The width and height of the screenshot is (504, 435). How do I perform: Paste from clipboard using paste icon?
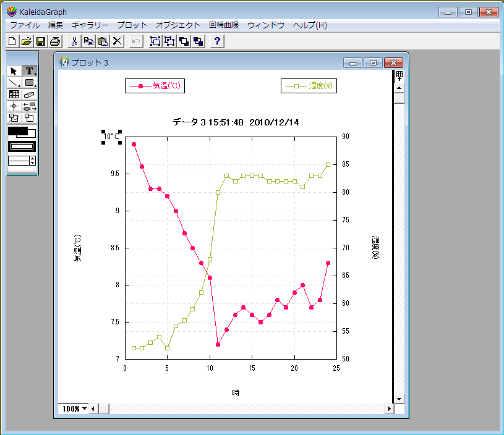[103, 41]
